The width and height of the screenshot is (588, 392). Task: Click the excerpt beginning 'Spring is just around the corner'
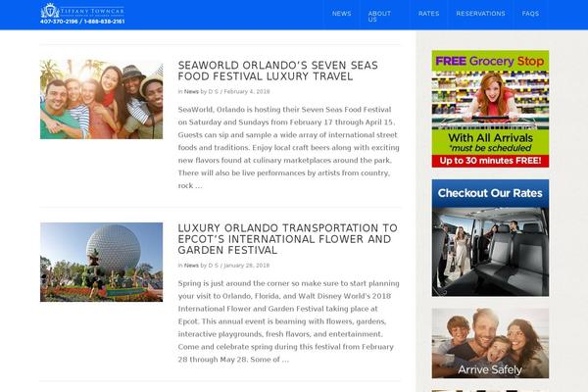[x=288, y=321]
